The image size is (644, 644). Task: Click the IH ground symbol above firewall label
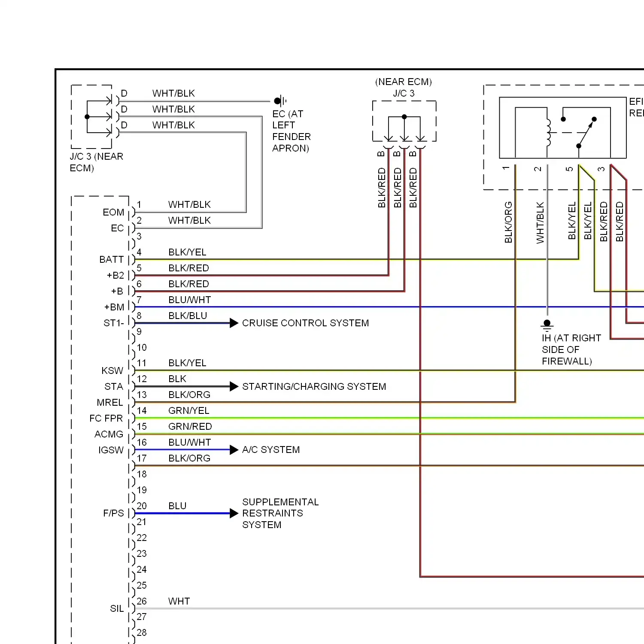547,325
